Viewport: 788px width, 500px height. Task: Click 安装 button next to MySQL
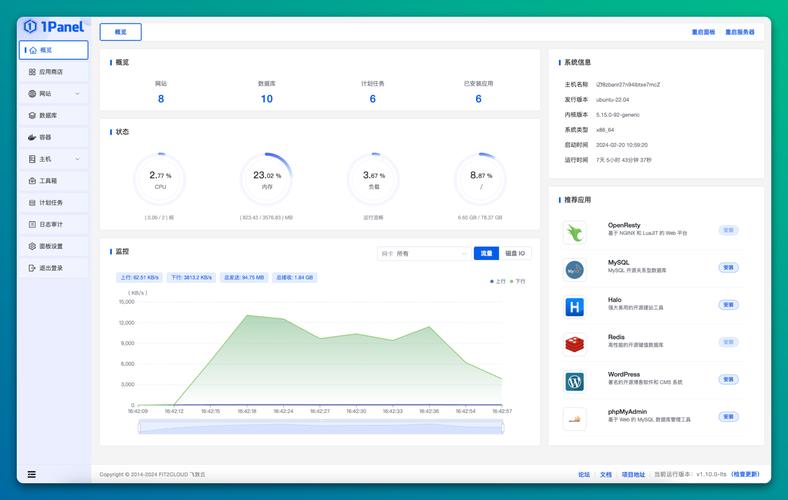728,267
